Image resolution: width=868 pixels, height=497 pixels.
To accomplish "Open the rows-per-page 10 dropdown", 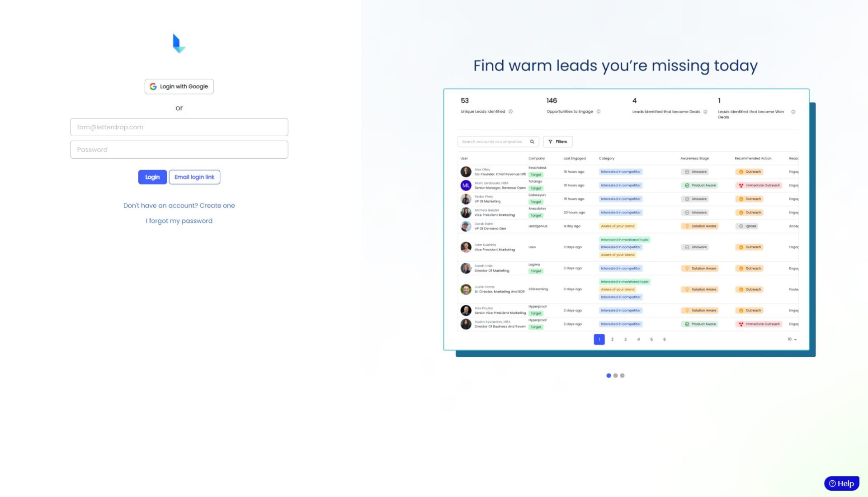I will coord(792,339).
